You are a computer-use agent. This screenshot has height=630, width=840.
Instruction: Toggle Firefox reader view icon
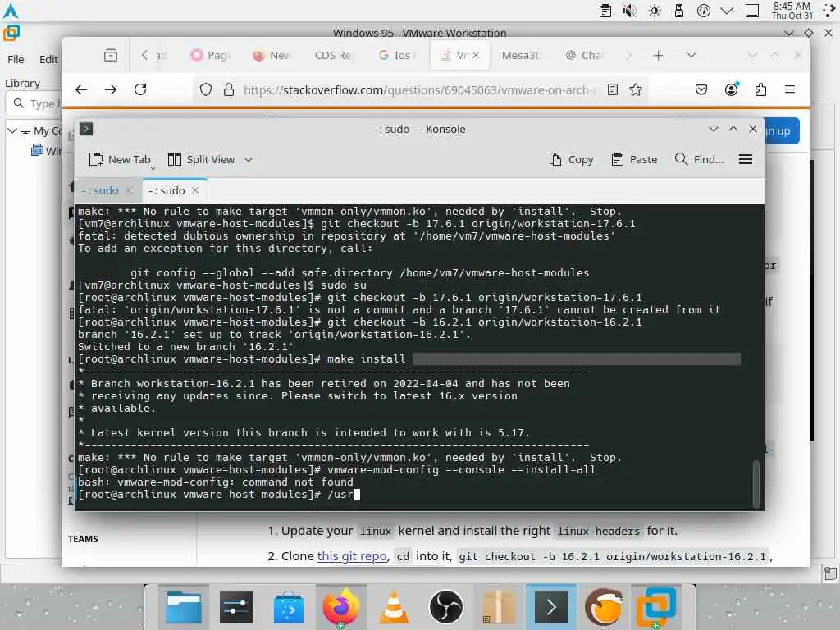click(613, 89)
